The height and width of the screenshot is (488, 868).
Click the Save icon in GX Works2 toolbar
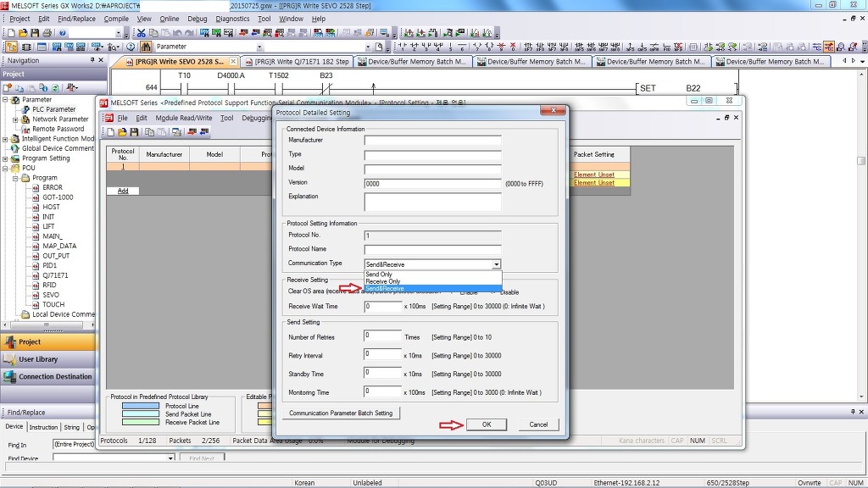click(34, 33)
